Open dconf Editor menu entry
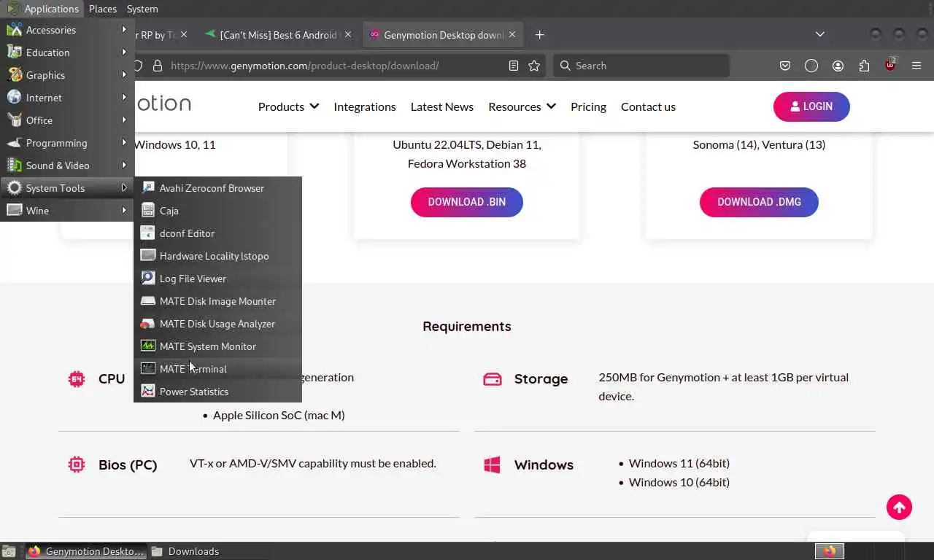934x560 pixels. pos(217,233)
